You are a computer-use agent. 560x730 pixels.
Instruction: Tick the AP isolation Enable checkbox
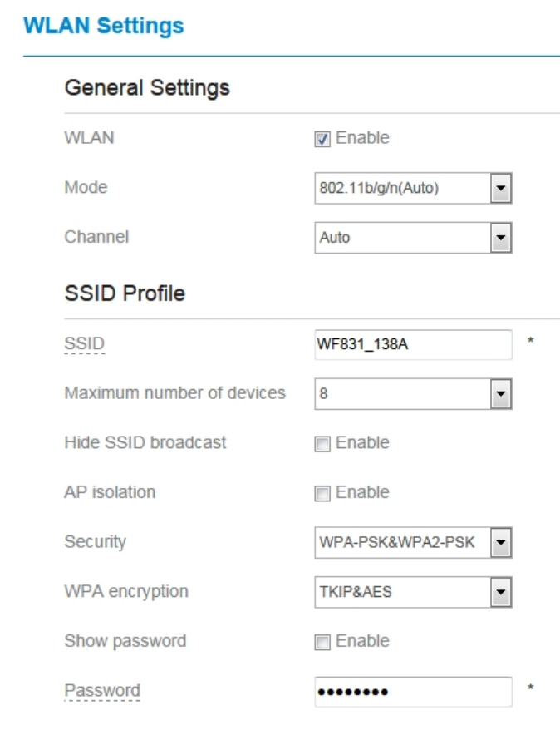322,494
